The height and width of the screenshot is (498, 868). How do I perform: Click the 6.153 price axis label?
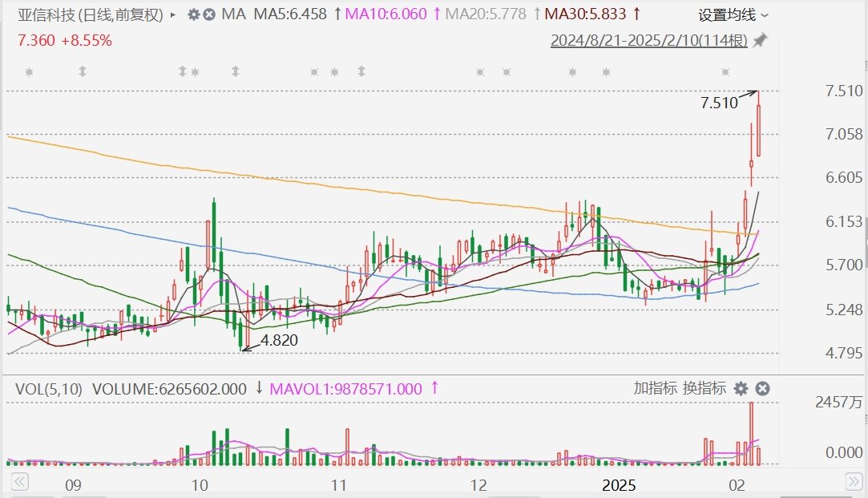click(844, 221)
